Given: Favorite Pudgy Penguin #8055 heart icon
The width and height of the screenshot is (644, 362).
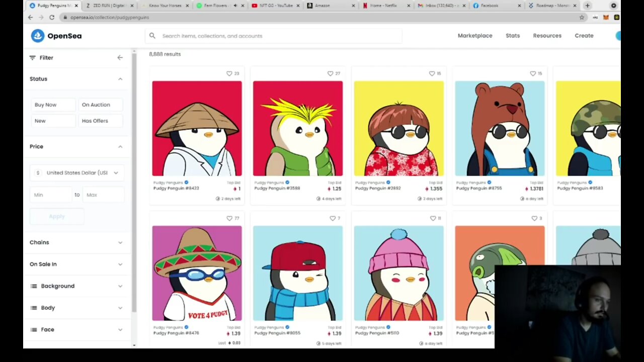Looking at the screenshot, I should click(332, 218).
